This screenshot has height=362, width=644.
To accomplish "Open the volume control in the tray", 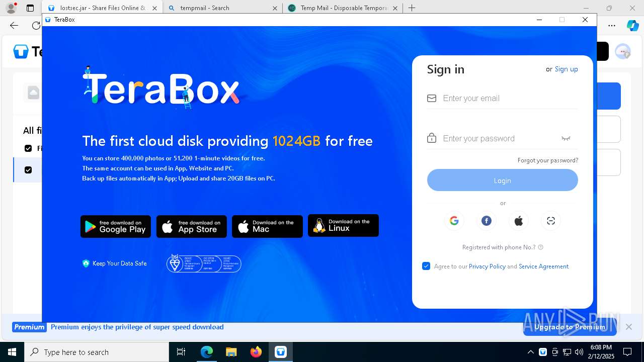I will tap(579, 352).
